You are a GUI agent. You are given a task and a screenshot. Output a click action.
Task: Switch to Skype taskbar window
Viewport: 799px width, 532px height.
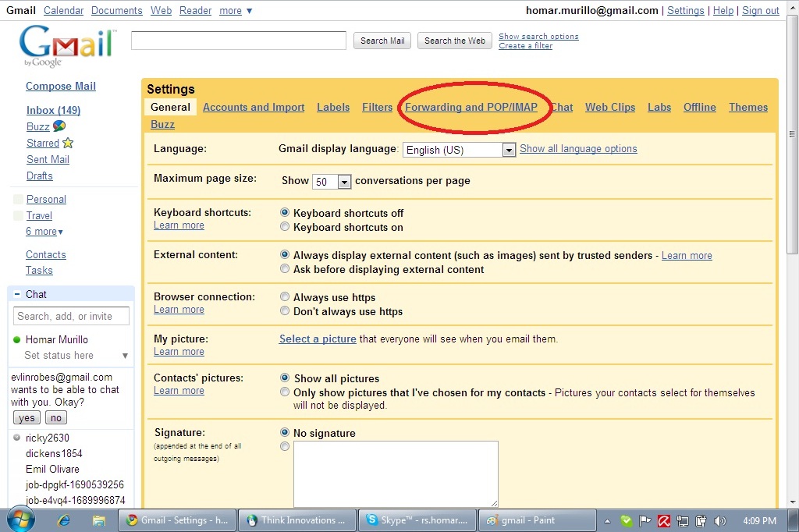coord(418,520)
